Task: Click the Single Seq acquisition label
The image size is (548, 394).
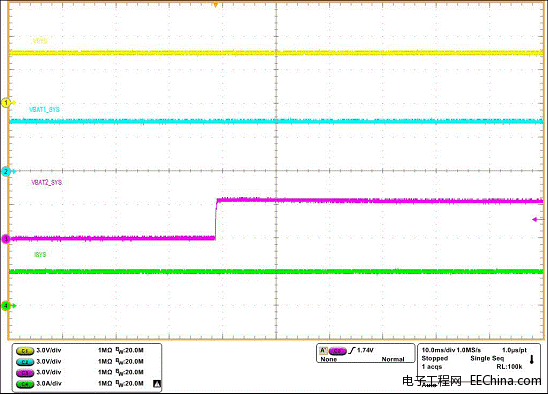Action: pos(487,358)
